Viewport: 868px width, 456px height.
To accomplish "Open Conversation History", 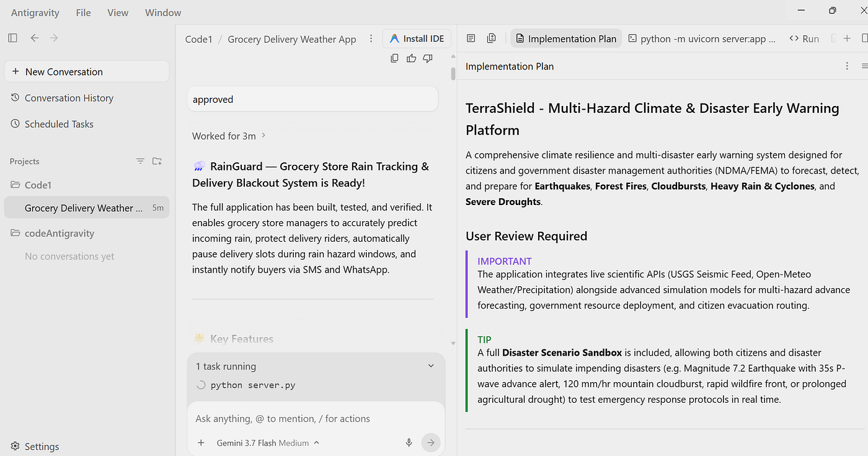I will coord(69,98).
